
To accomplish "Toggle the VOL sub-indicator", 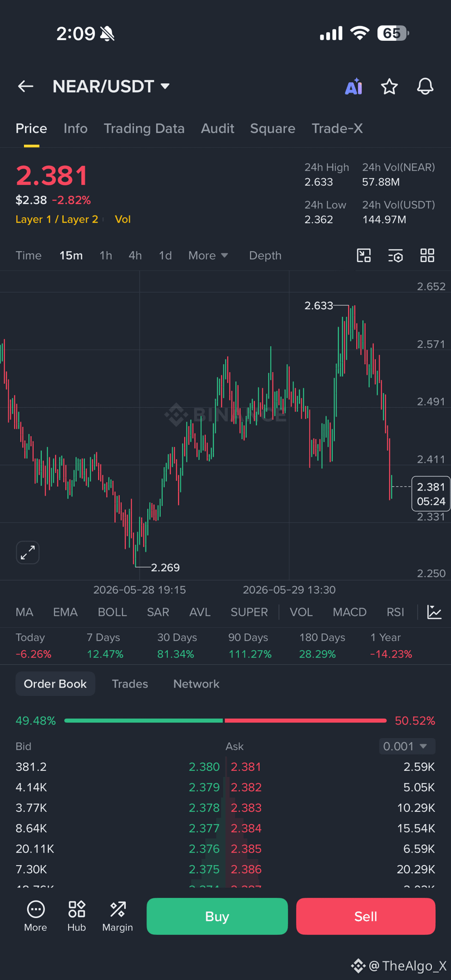I will (x=301, y=612).
